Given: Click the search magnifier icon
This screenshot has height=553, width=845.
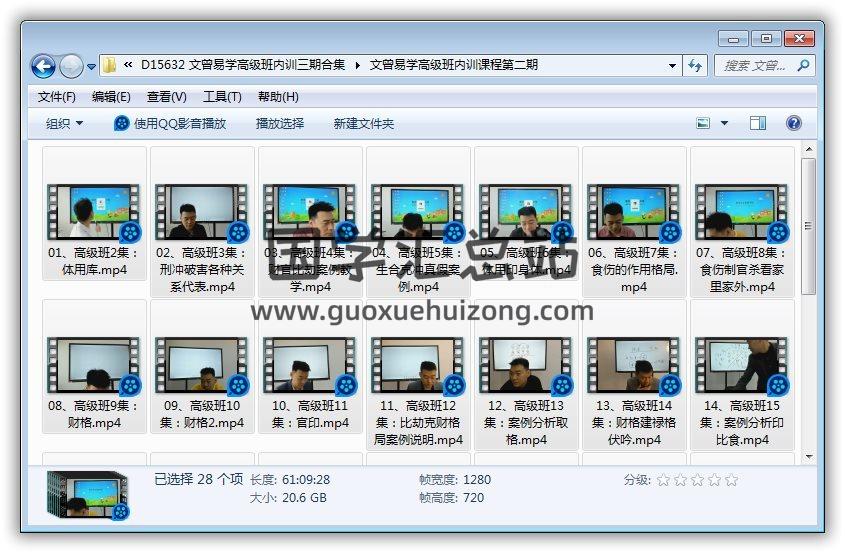Looking at the screenshot, I should (x=803, y=66).
